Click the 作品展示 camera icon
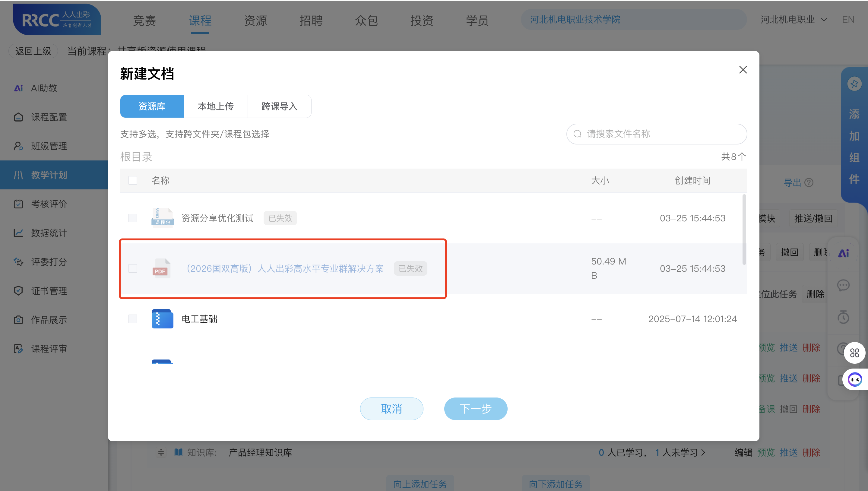This screenshot has width=868, height=491. click(18, 320)
